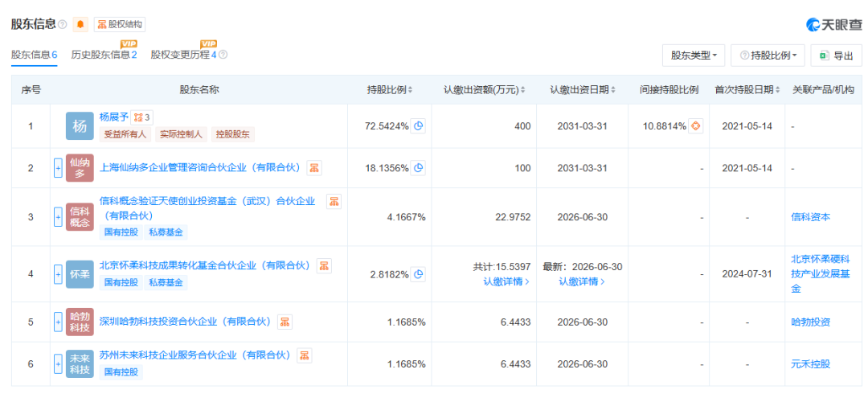Click 怀柔 logo thumbnail
The width and height of the screenshot is (868, 394).
tap(80, 273)
